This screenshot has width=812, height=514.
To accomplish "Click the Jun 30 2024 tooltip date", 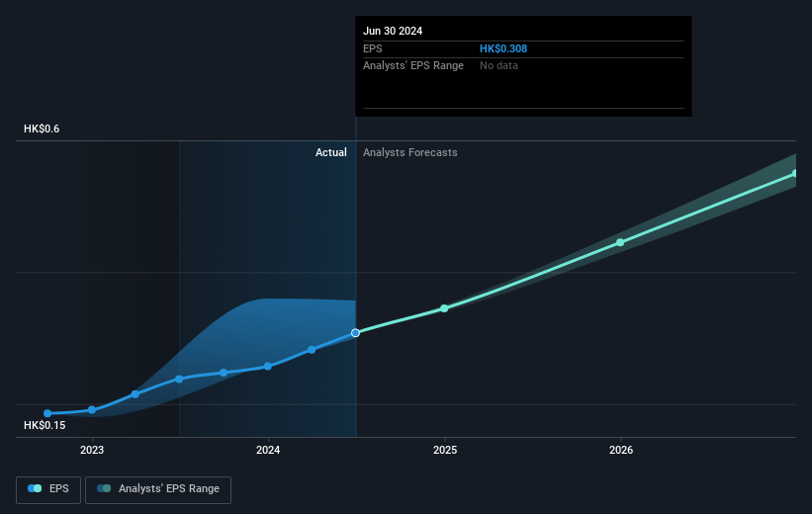I will point(393,31).
